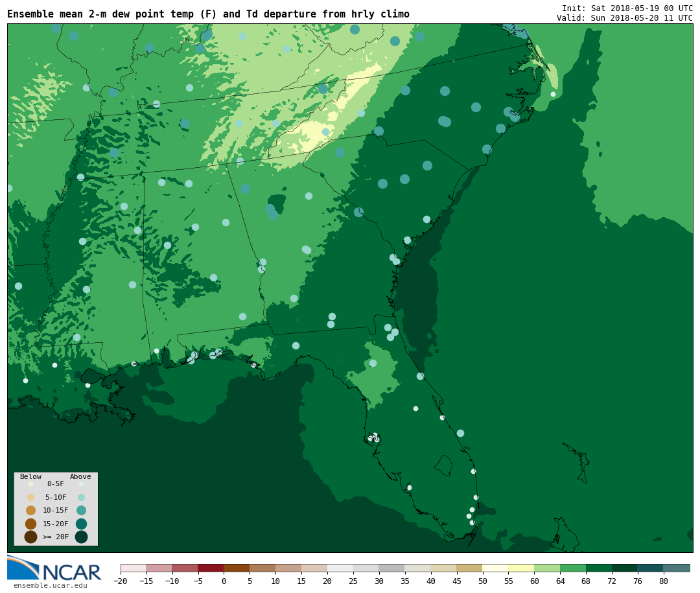Click the '50' colorbar tick label
Image resolution: width=700 pixels, height=593 pixels.
[x=483, y=581]
